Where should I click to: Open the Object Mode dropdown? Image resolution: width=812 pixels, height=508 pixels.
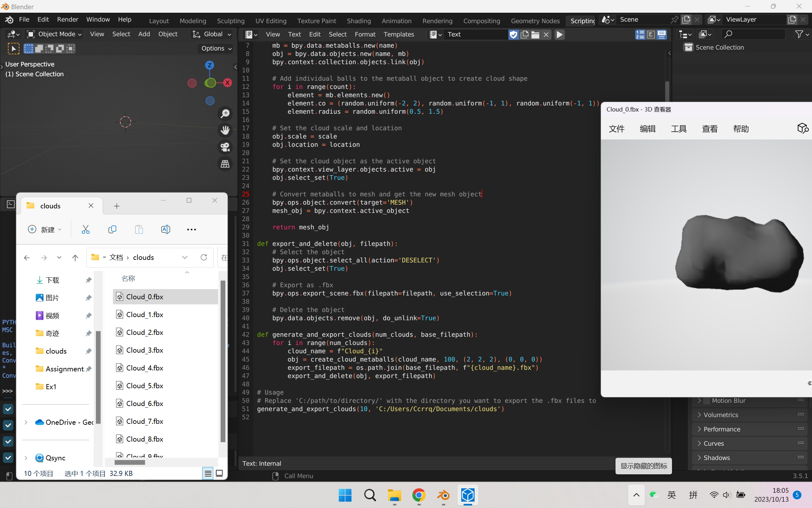coord(54,34)
